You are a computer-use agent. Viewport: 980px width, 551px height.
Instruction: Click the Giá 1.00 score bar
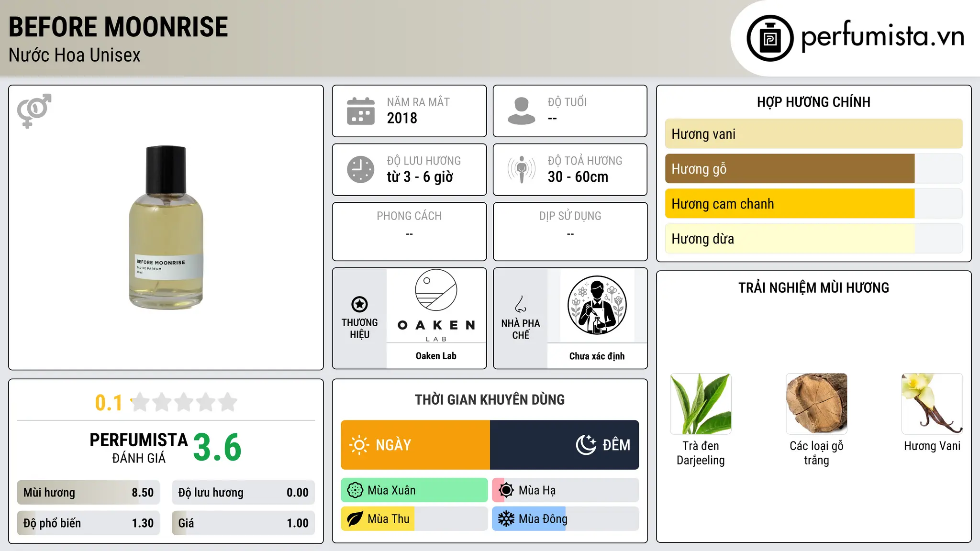244,523
